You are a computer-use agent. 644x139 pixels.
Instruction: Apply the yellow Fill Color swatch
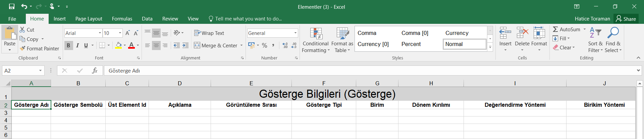click(118, 45)
